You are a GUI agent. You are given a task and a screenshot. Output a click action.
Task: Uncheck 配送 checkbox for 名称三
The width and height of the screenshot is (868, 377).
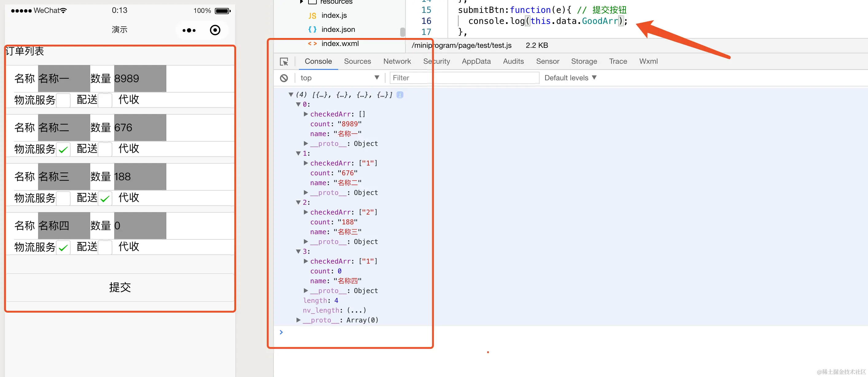(x=105, y=198)
